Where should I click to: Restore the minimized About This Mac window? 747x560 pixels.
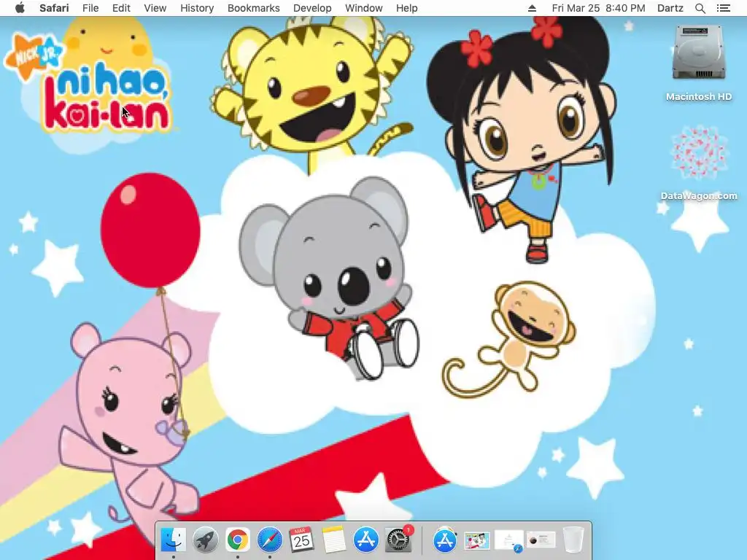tap(541, 540)
